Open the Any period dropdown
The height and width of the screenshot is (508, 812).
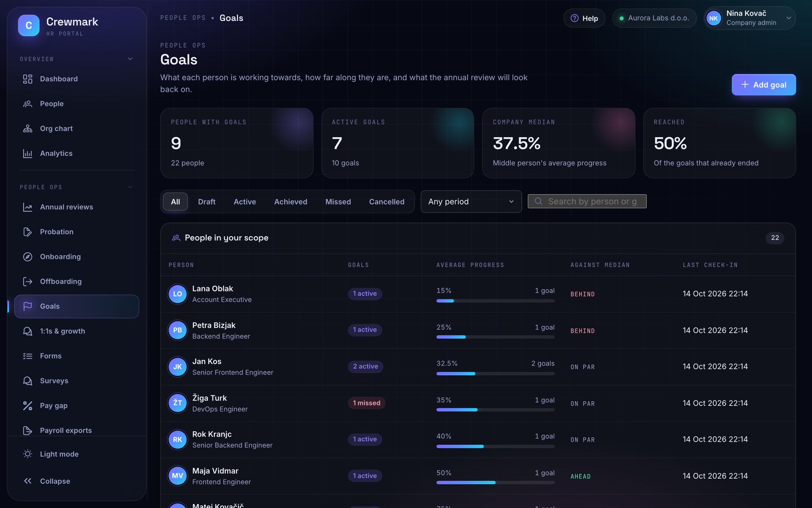click(471, 202)
